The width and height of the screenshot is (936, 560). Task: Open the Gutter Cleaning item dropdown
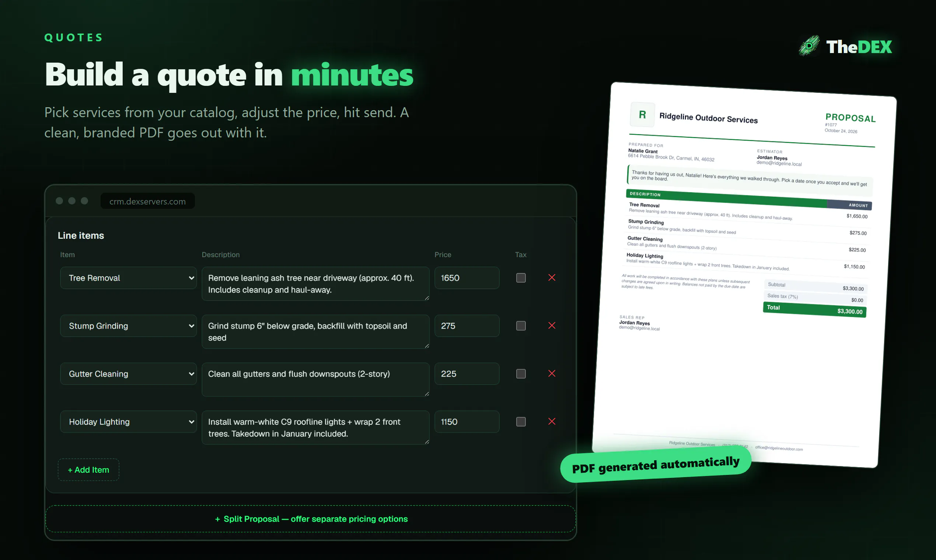128,374
